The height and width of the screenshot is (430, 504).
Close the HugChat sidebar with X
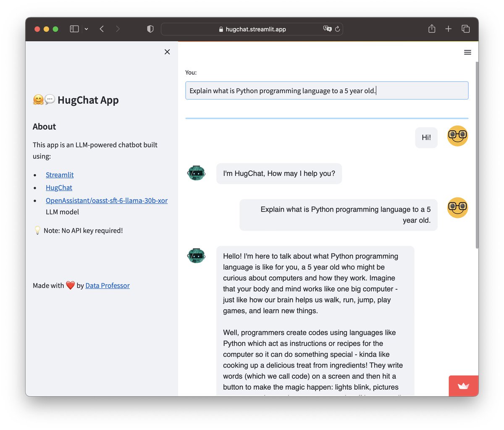click(x=167, y=52)
